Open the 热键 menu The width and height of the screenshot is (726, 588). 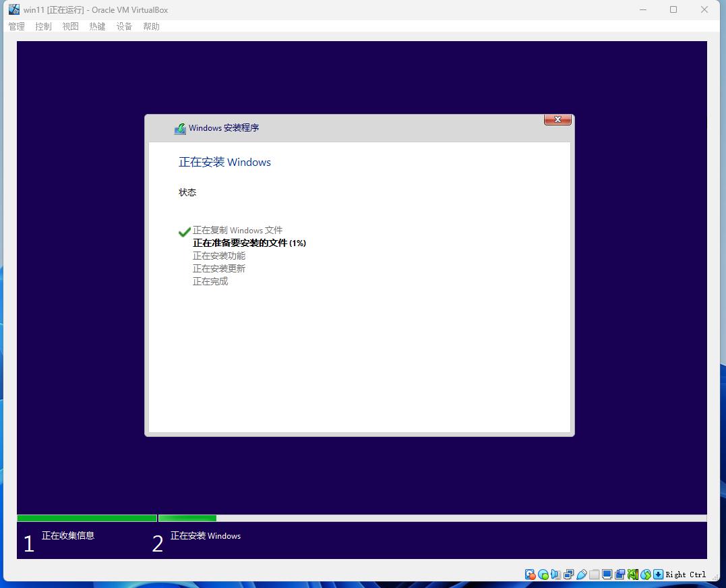[97, 26]
